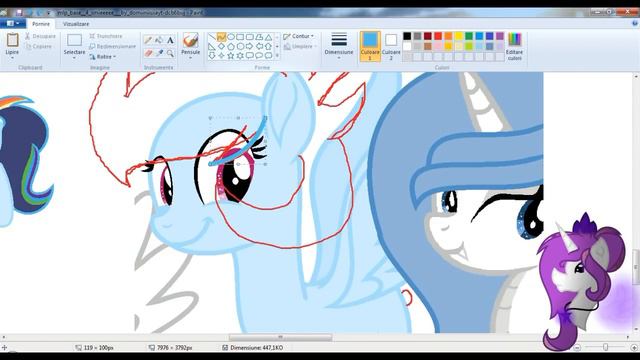Image resolution: width=640 pixels, height=360 pixels.
Task: Pick the yellow color swatch
Action: click(458, 36)
